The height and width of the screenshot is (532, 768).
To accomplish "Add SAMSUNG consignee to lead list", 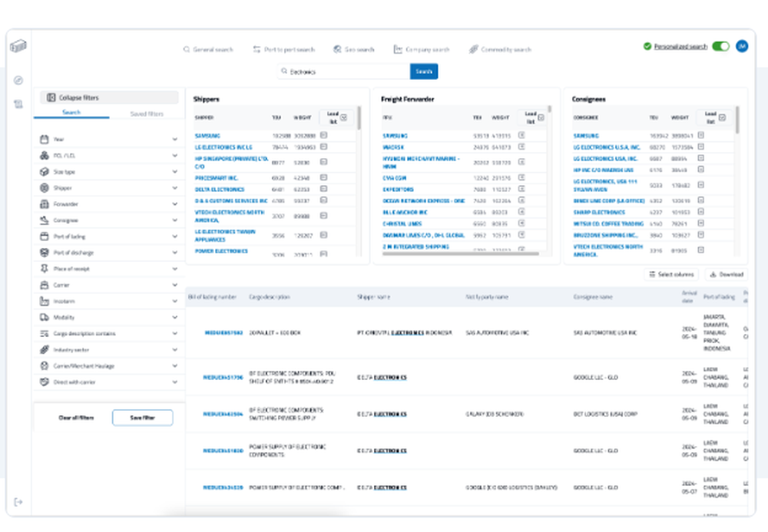I will [x=701, y=135].
